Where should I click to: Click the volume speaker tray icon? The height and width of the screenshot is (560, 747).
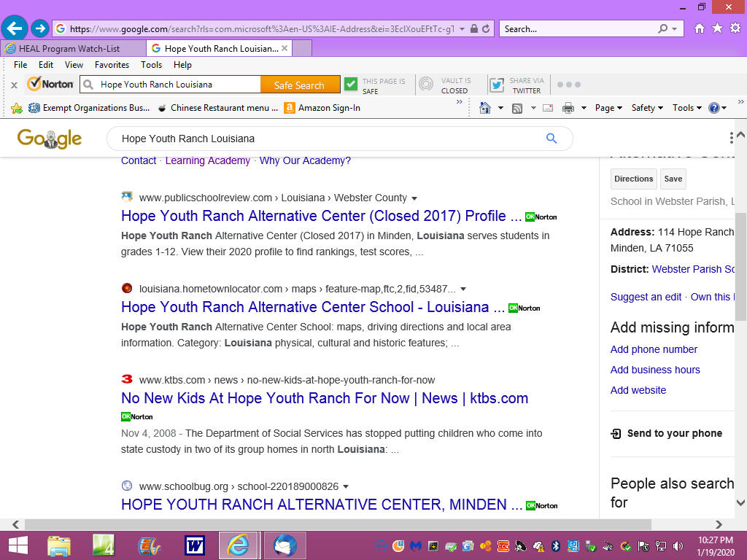(678, 546)
